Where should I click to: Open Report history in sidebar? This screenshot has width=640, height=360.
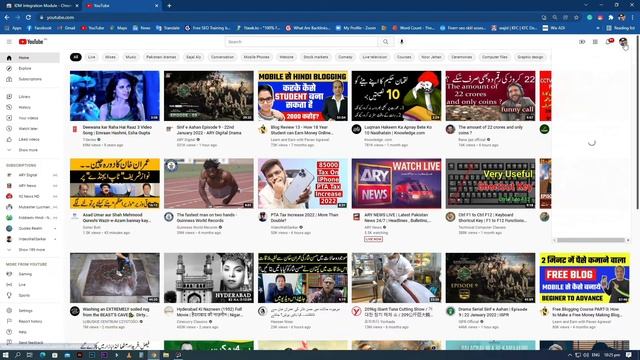(30, 321)
